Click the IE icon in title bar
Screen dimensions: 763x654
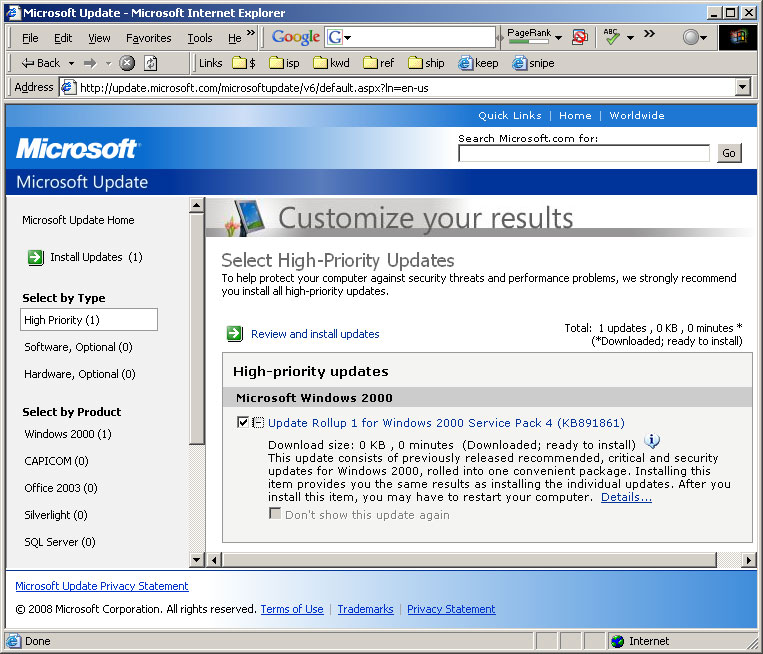coord(13,13)
